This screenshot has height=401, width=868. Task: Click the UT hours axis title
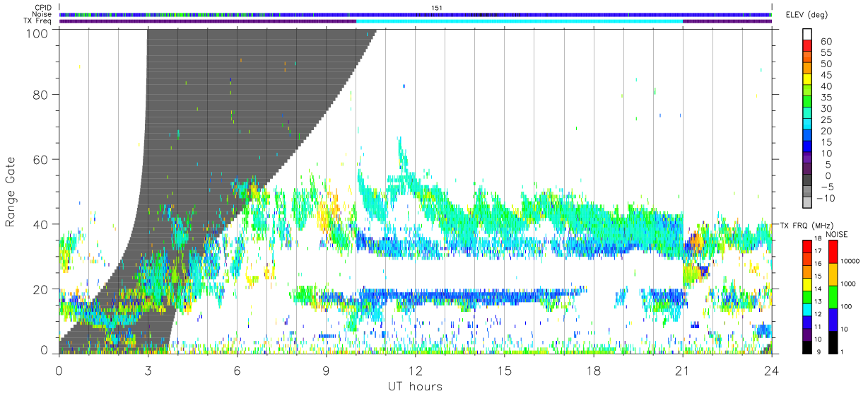click(415, 386)
